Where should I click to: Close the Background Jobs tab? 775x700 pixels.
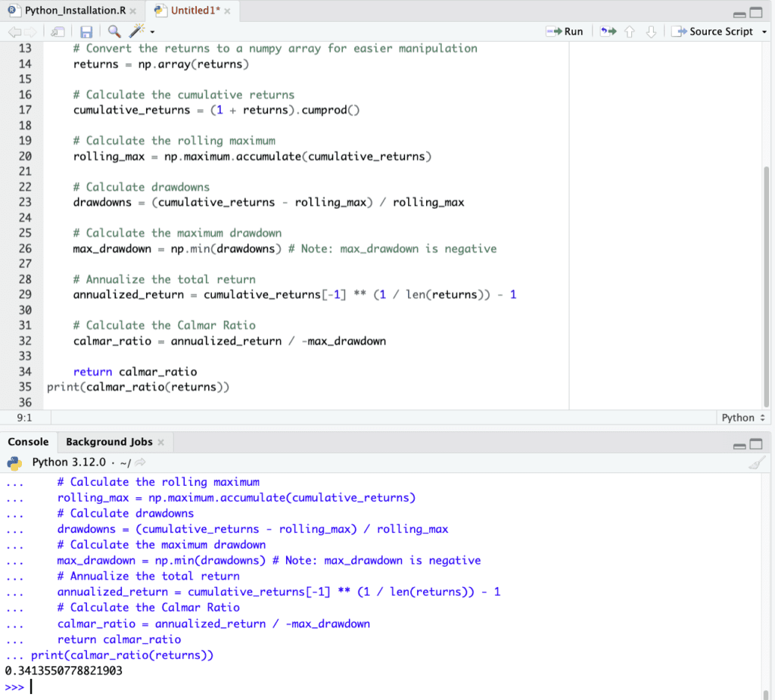pos(160,443)
